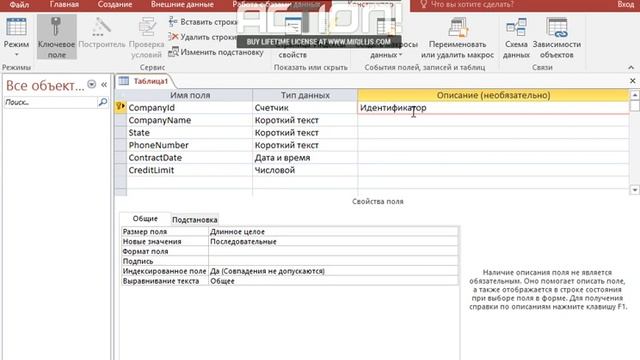Switch to the Подстановка properties tab
Screen dimensions: 640x360
point(195,220)
